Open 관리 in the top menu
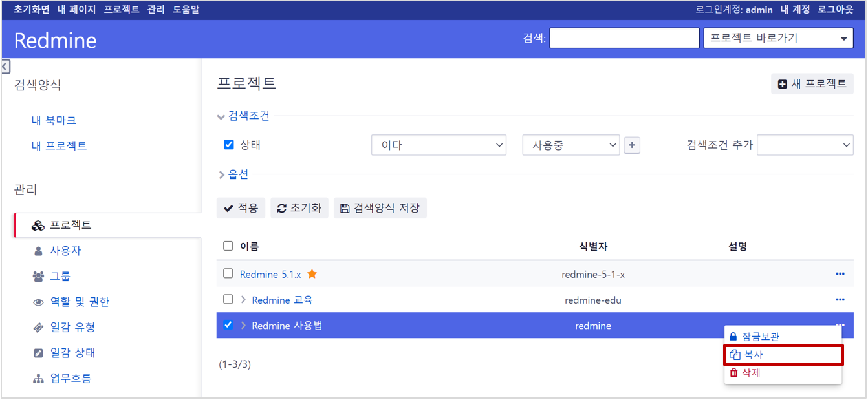This screenshot has height=400, width=868. coord(156,10)
